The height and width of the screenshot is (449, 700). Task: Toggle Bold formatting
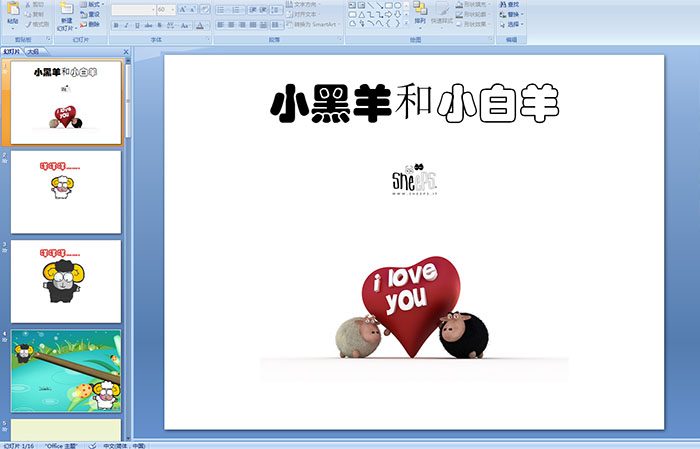click(x=116, y=25)
